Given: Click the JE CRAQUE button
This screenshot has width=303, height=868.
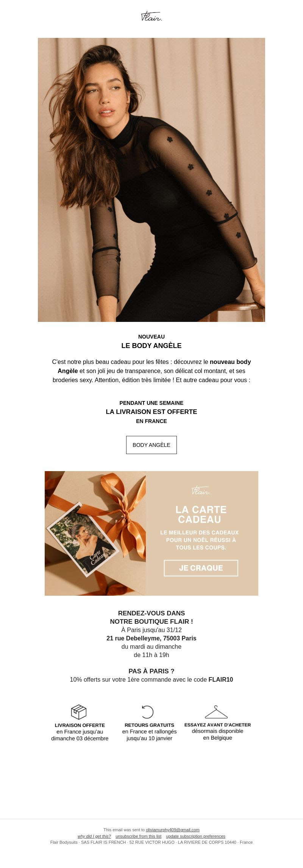Looking at the screenshot, I should click(x=201, y=568).
